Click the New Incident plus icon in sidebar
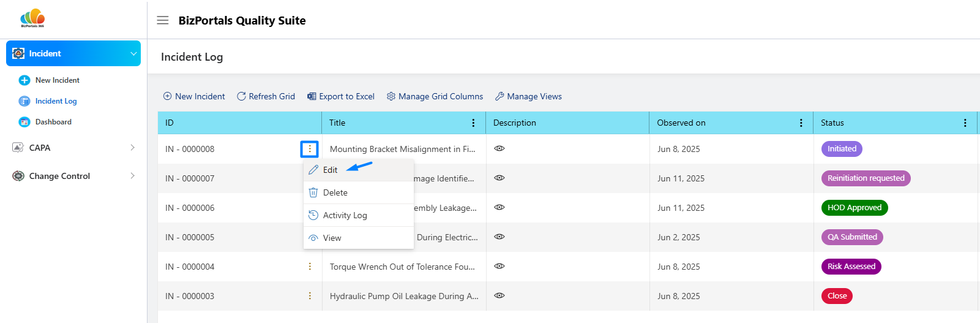Viewport: 980px width, 323px height. 24,80
